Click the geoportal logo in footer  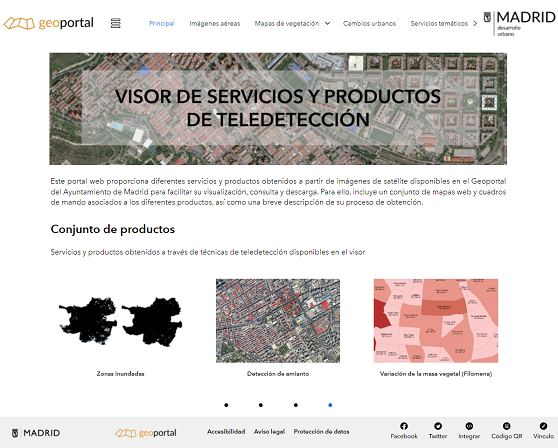tap(146, 433)
